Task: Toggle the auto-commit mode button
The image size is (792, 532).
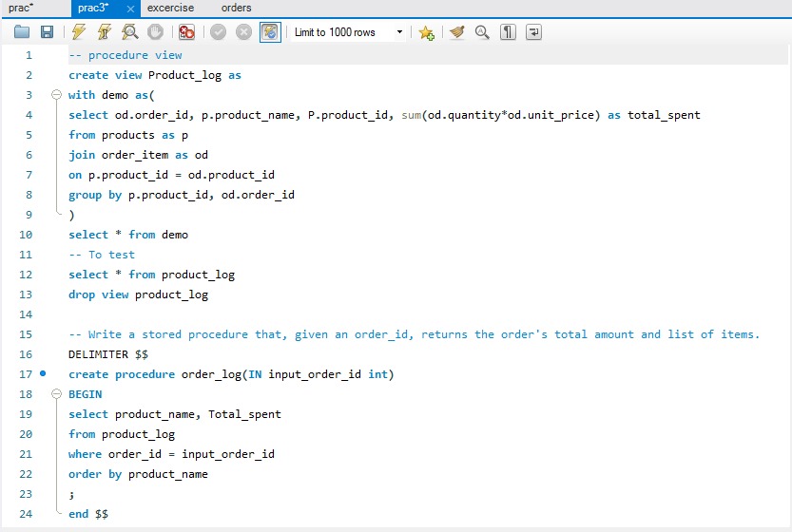Action: (270, 32)
